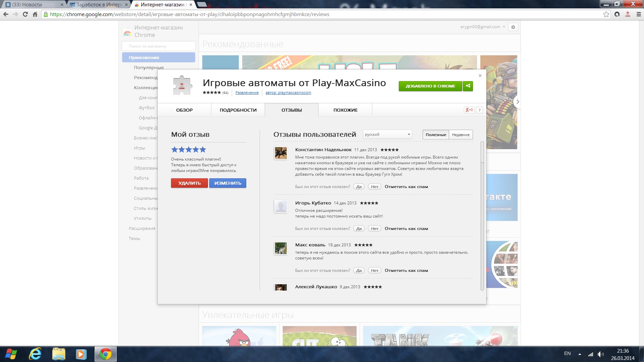Click next arrow on featured carousel
The image size is (644, 362).
(518, 102)
